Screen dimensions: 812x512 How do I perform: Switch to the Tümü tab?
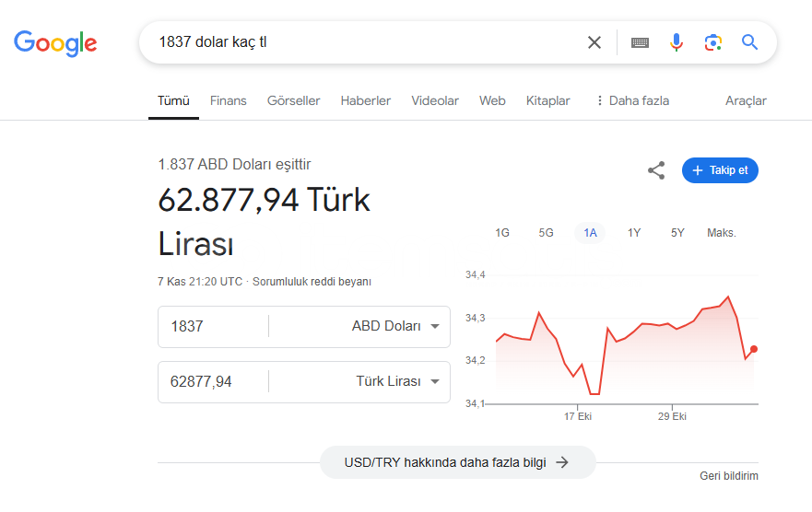(173, 101)
